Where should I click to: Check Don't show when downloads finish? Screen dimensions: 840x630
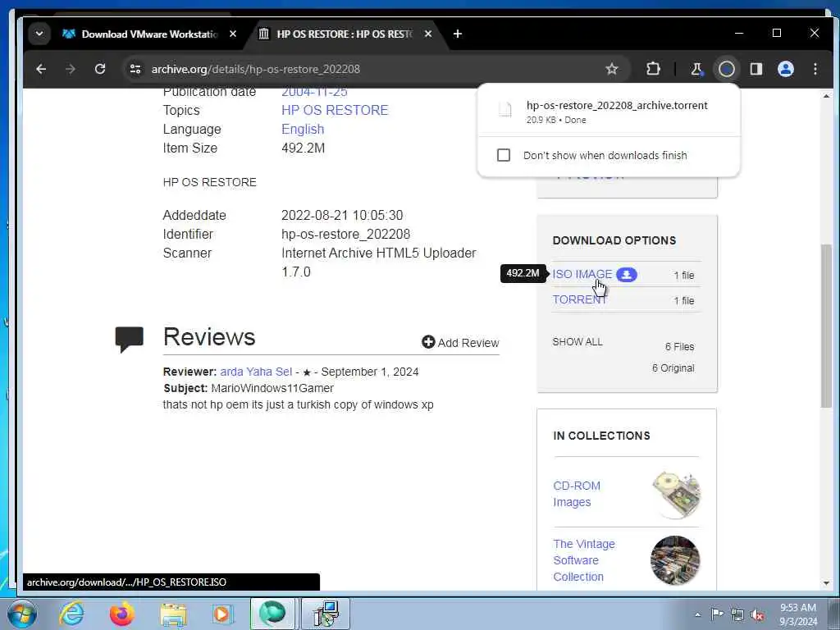tap(503, 155)
